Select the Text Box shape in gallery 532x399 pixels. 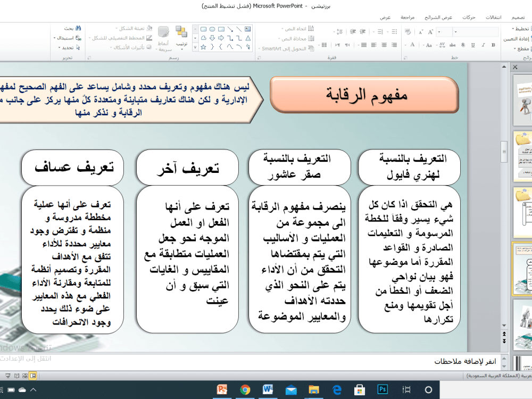coord(248,29)
